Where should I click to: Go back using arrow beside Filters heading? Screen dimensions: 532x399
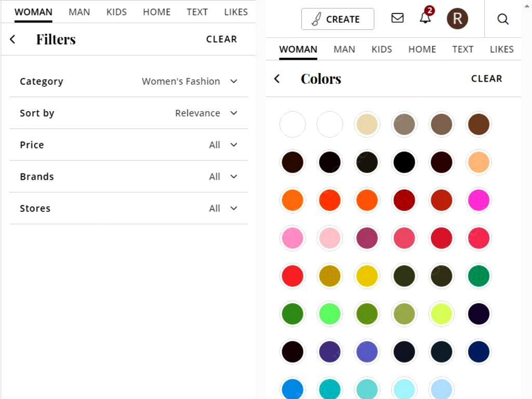click(x=13, y=39)
